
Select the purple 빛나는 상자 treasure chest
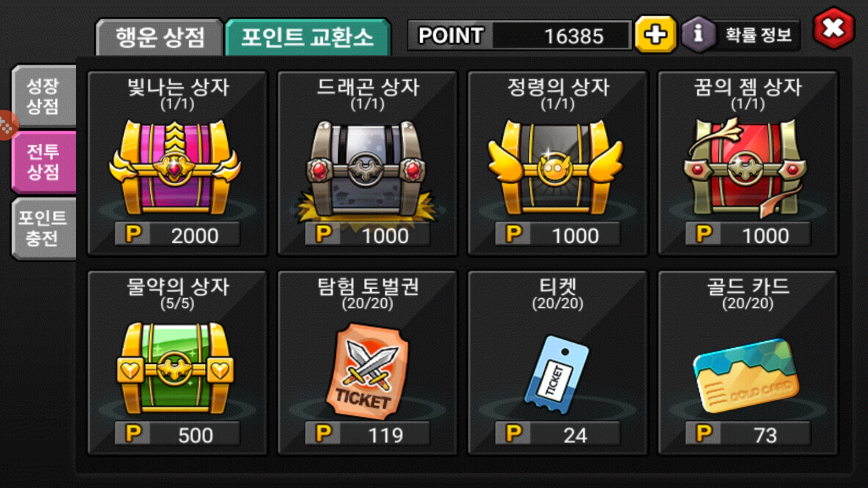pyautogui.click(x=175, y=166)
